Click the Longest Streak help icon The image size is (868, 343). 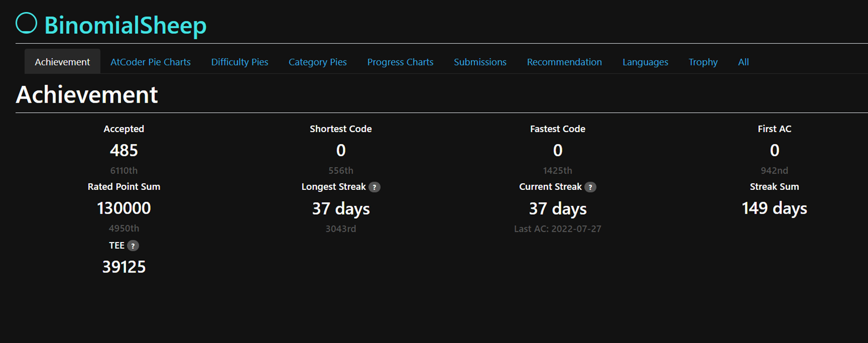point(375,187)
